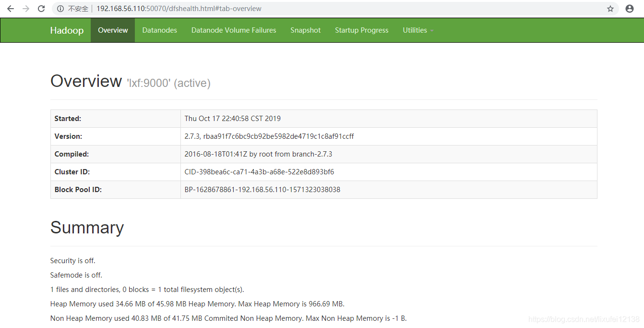The width and height of the screenshot is (644, 328).
Task: Click the '1 files and directories' line
Action: pos(147,290)
